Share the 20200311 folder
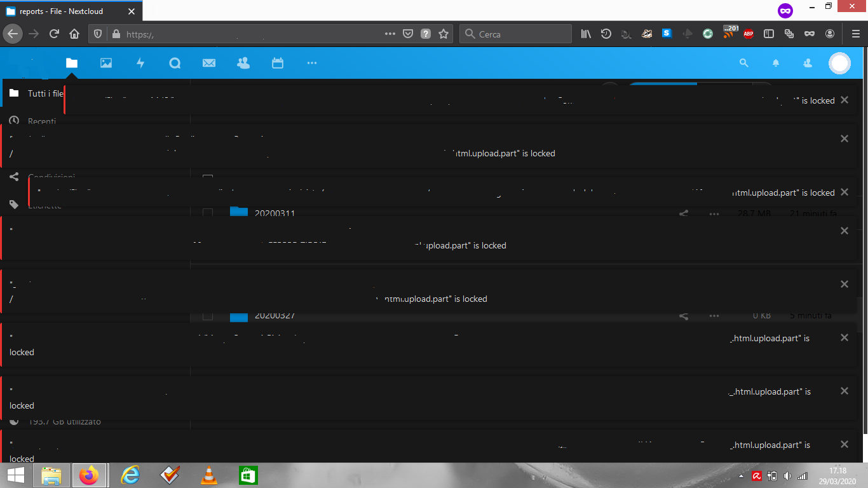Viewport: 868px width, 488px height. (x=684, y=214)
